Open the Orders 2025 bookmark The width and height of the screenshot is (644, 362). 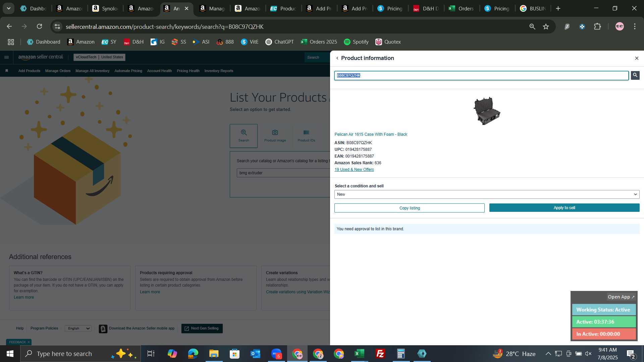pyautogui.click(x=319, y=42)
